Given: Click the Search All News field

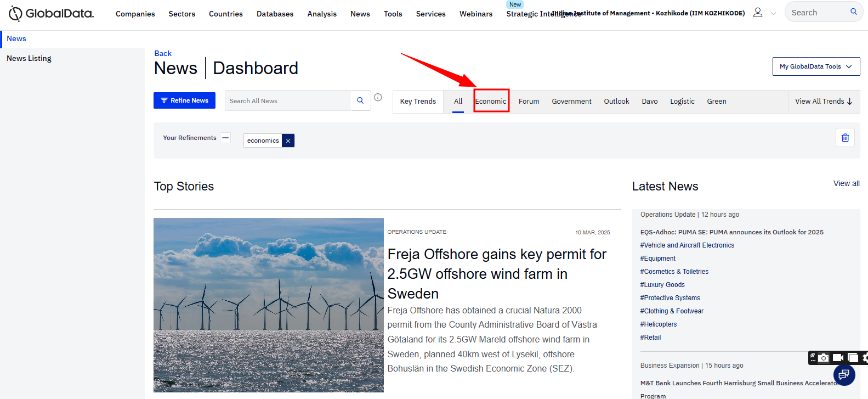Looking at the screenshot, I should click(x=287, y=101).
